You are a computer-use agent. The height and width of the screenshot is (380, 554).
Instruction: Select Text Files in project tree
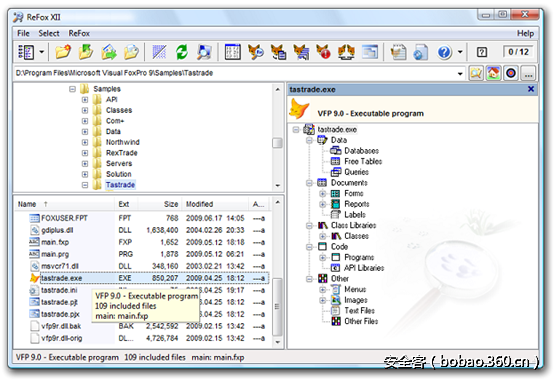(359, 311)
